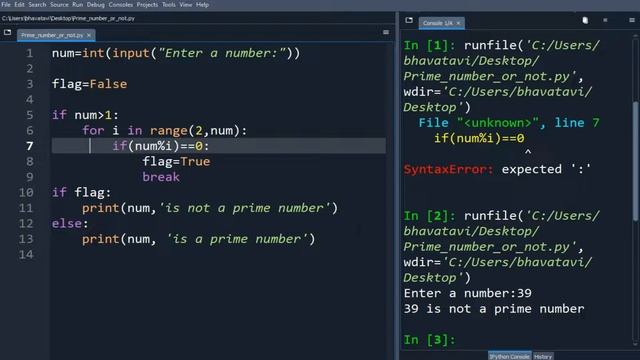The width and height of the screenshot is (640, 360).
Task: Click the print 'is a prime number' line
Action: coord(198,239)
